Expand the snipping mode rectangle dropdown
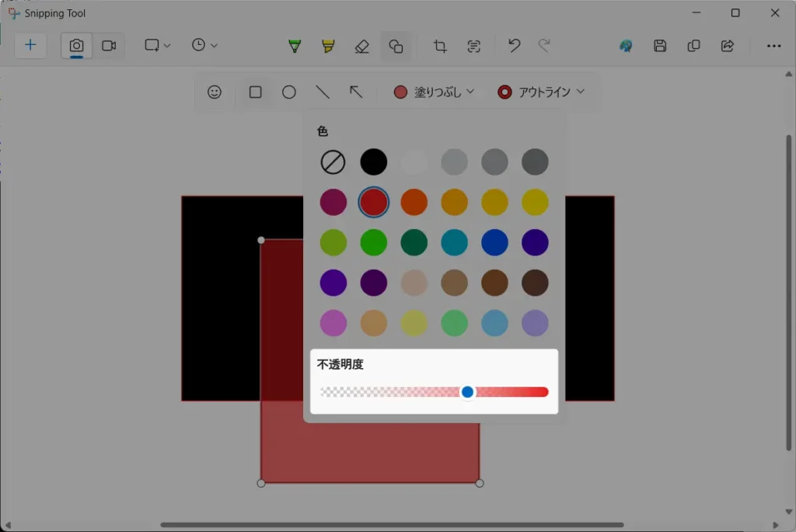The width and height of the screenshot is (796, 532). (157, 45)
